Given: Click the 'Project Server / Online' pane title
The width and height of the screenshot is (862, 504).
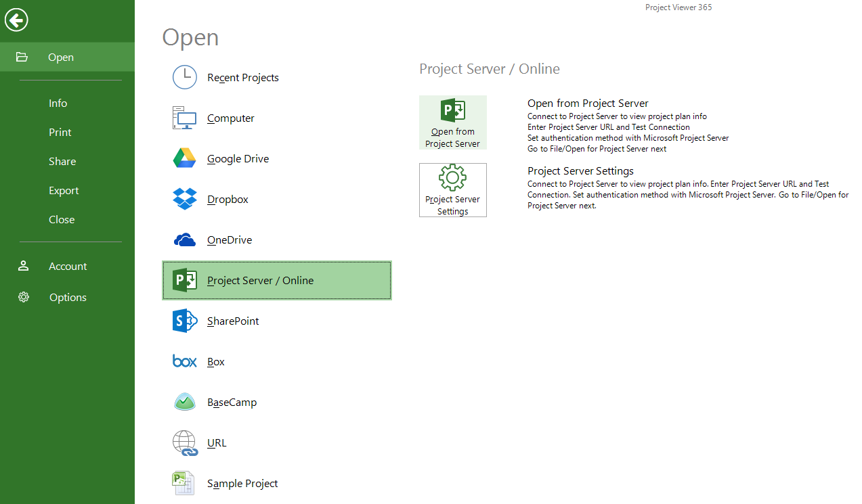Looking at the screenshot, I should pyautogui.click(x=490, y=69).
